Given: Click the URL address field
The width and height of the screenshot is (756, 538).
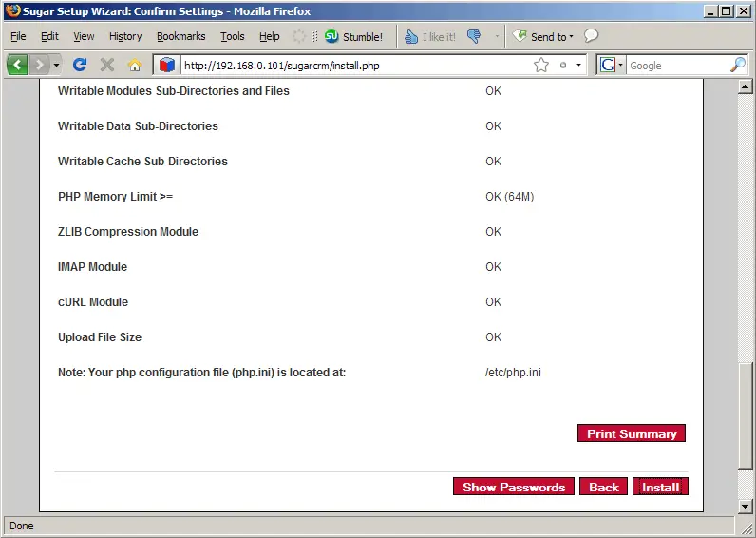Looking at the screenshot, I should point(355,66).
